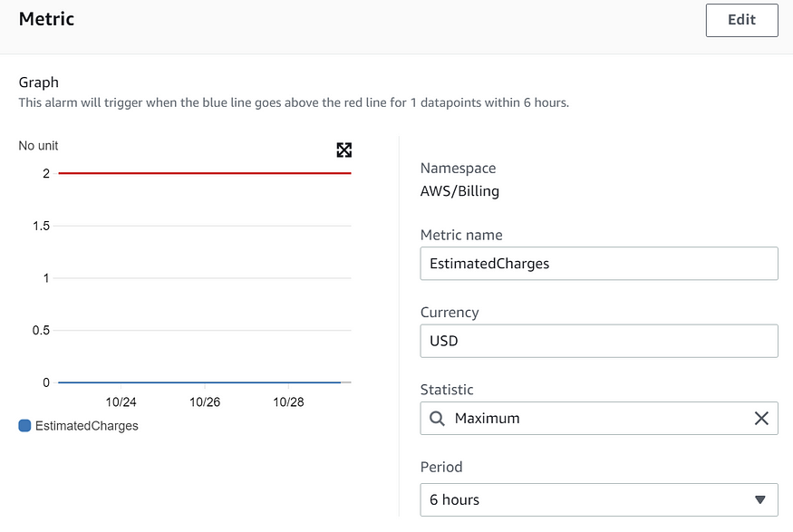
Task: Click the 1.5 y-axis gridline label
Action: point(41,226)
